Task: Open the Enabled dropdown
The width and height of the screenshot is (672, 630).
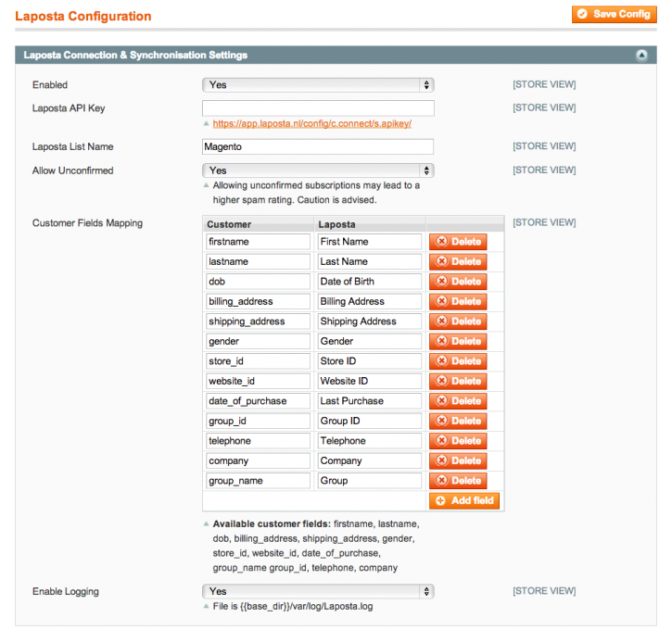Action: pyautogui.click(x=318, y=85)
